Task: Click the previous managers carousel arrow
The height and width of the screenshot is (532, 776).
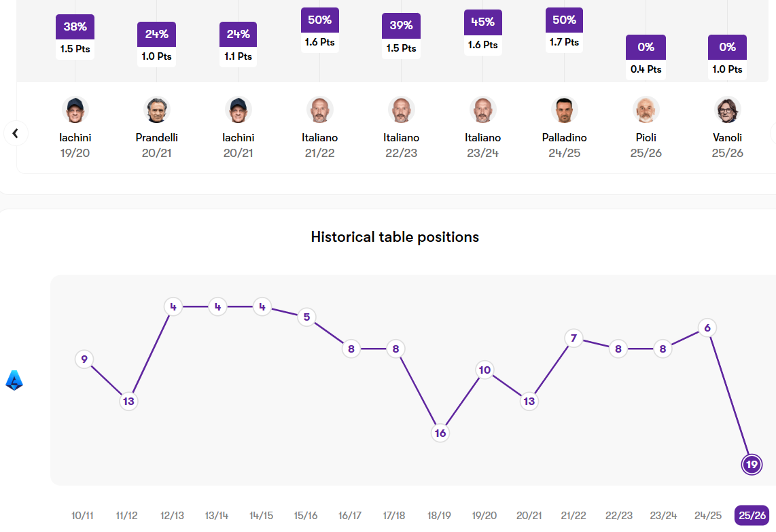Action: coord(16,133)
